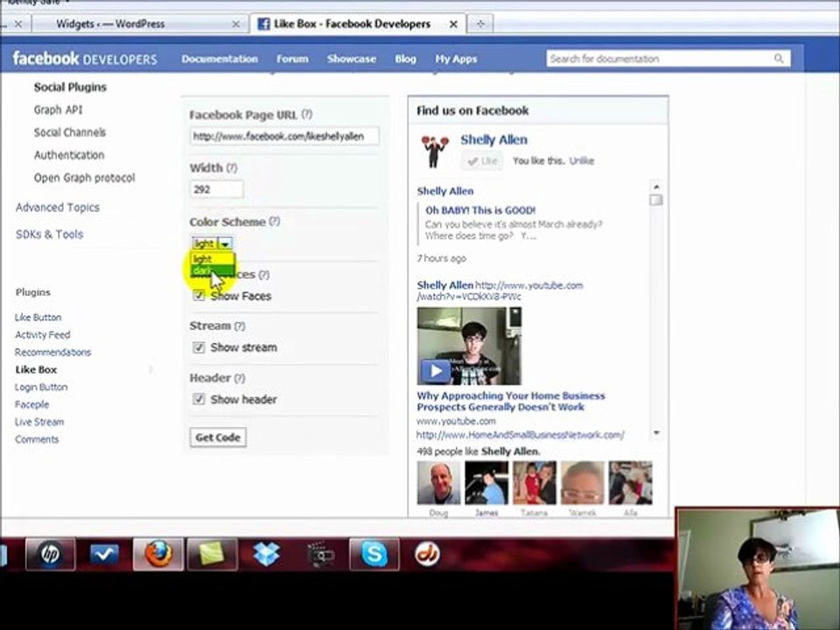This screenshot has width=840, height=630.
Task: Click the Like button for Shelly Allen
Action: pyautogui.click(x=481, y=161)
